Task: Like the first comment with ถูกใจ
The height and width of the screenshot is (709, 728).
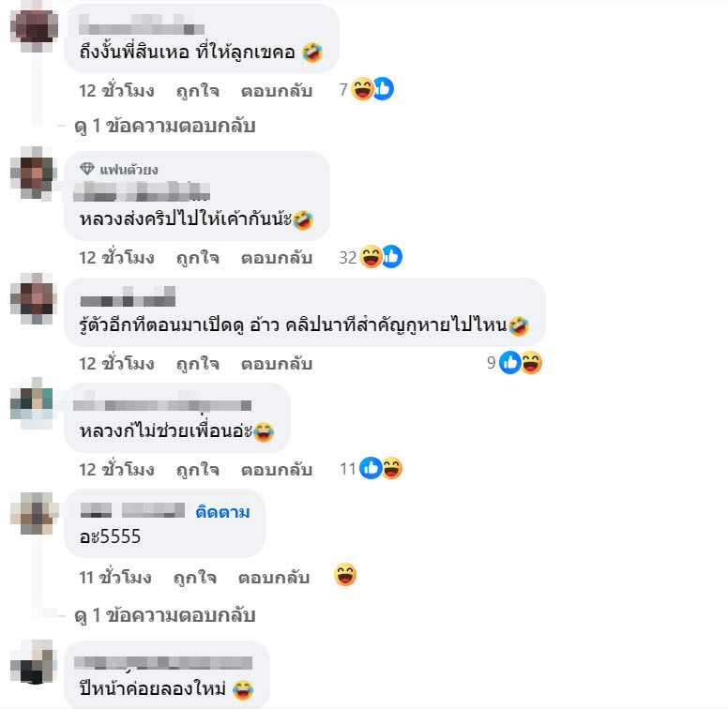Action: tap(197, 90)
